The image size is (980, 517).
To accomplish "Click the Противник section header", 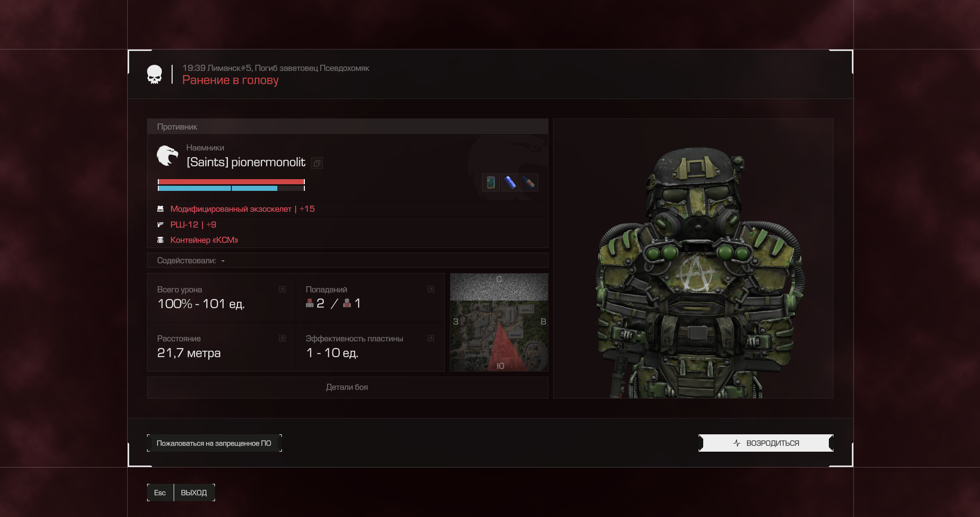I will pos(347,127).
